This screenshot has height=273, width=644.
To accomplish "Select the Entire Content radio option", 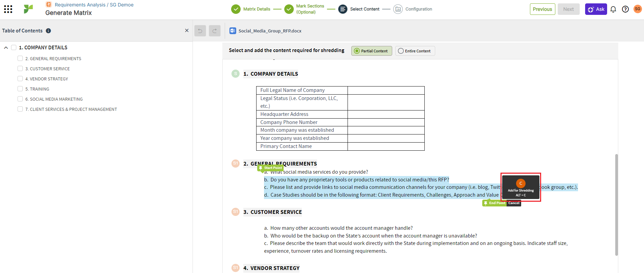I will pyautogui.click(x=415, y=51).
